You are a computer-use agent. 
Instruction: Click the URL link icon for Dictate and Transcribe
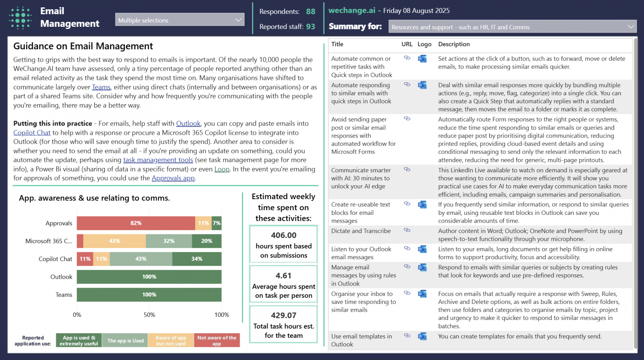[407, 230]
